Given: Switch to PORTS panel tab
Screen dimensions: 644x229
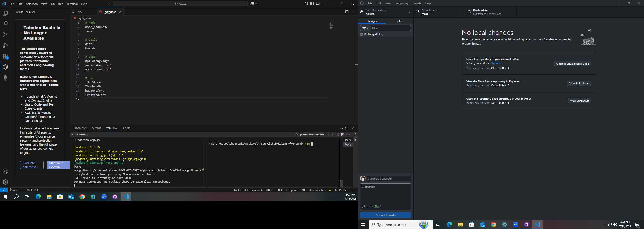Looking at the screenshot, I should pos(127,128).
